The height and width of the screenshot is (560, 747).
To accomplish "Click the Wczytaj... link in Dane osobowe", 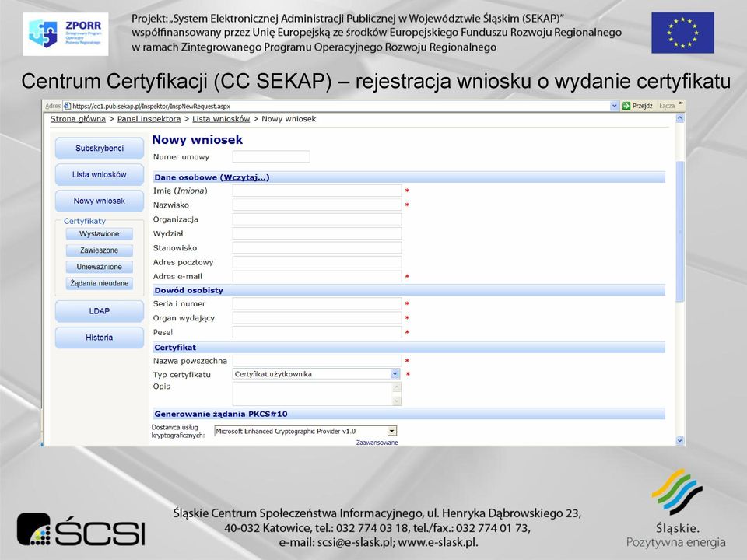I will click(x=245, y=177).
